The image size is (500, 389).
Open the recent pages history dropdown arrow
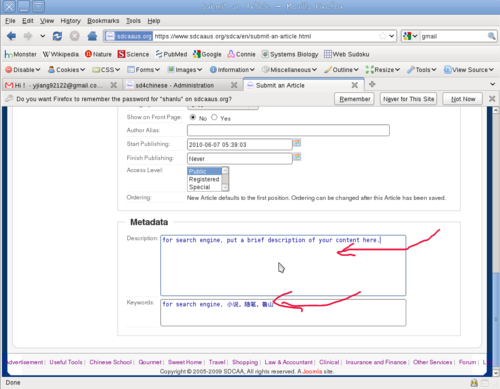(42, 36)
